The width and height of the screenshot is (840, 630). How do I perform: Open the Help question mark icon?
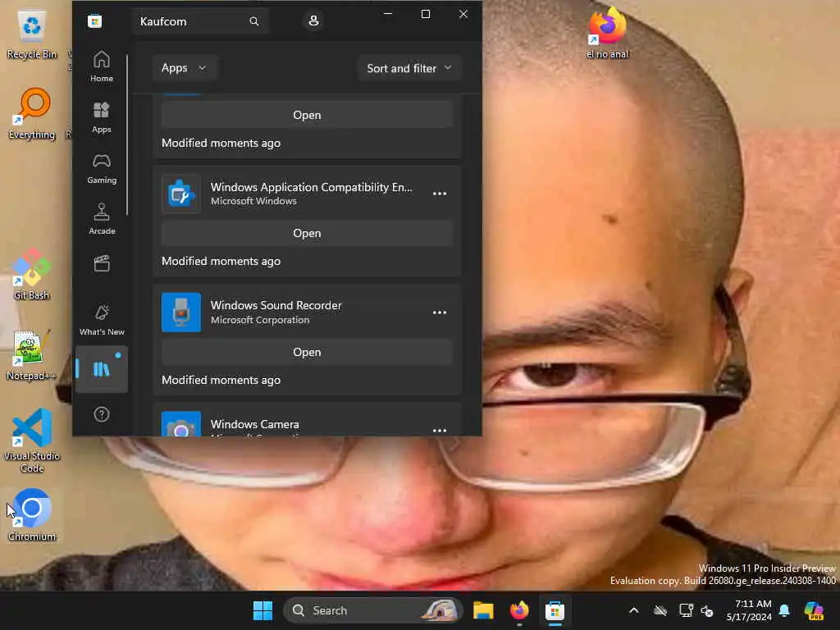102,414
